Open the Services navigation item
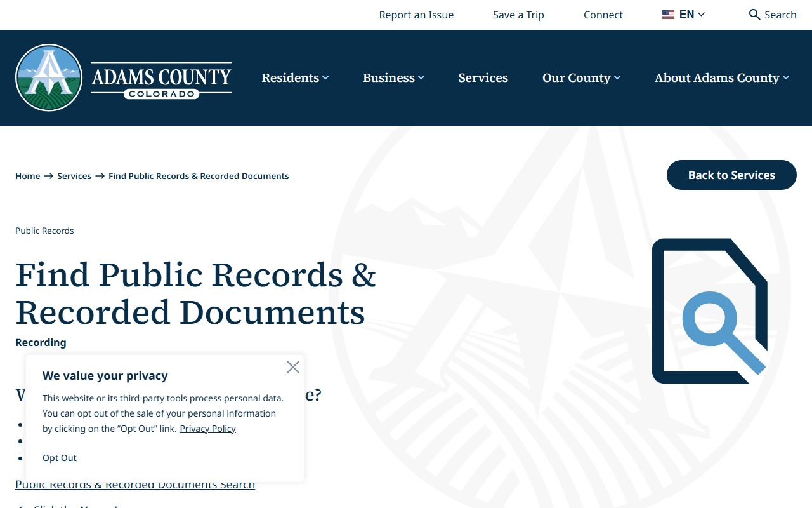Viewport: 812px width, 508px height. point(483,77)
